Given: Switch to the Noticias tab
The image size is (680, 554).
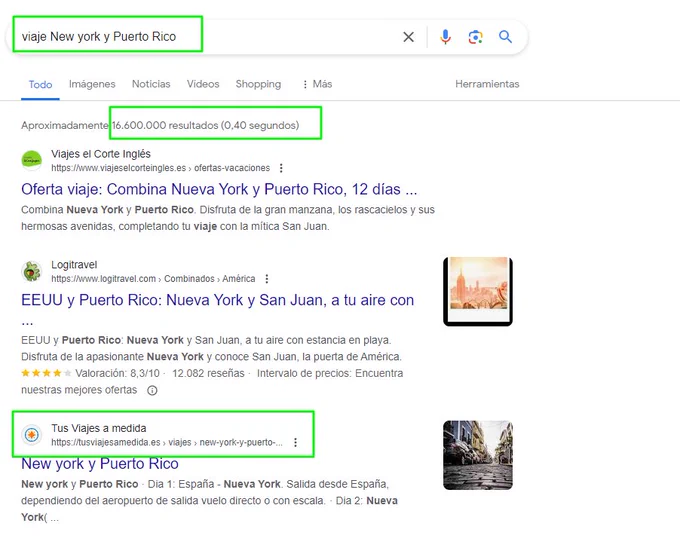Looking at the screenshot, I should click(151, 84).
